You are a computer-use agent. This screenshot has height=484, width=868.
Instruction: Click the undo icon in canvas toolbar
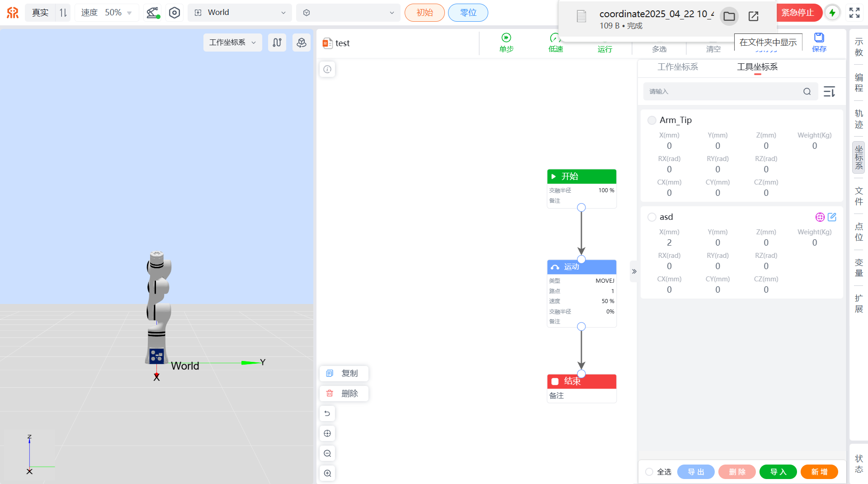coord(327,413)
